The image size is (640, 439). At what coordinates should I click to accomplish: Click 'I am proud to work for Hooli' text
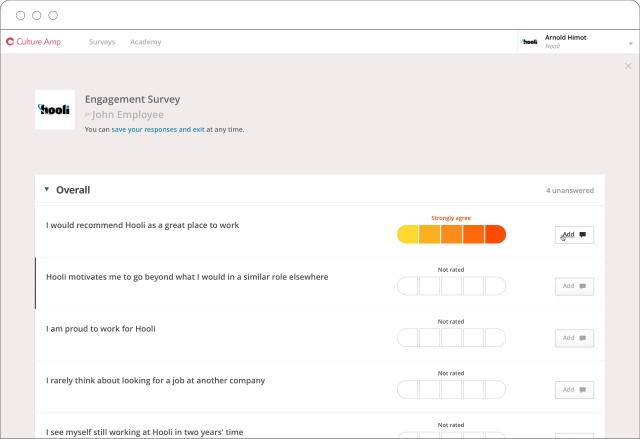click(101, 329)
